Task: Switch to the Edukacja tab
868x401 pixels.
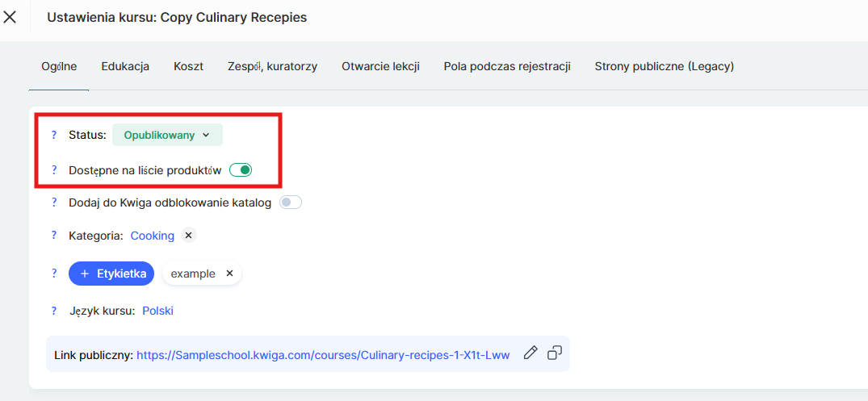Action: [x=125, y=66]
